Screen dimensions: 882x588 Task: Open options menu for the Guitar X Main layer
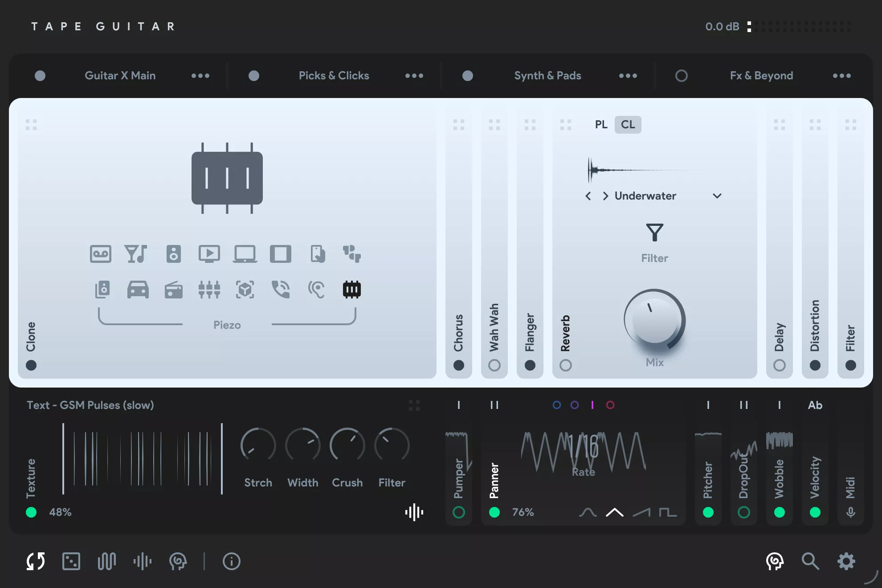pos(200,75)
